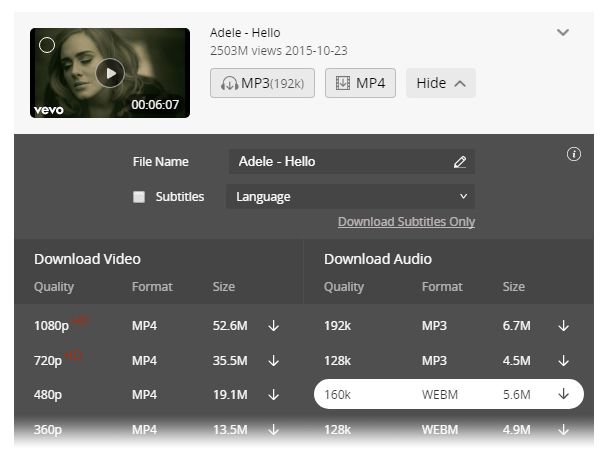This screenshot has height=456, width=610.
Task: Click the Download Audio heading
Action: coord(378,259)
